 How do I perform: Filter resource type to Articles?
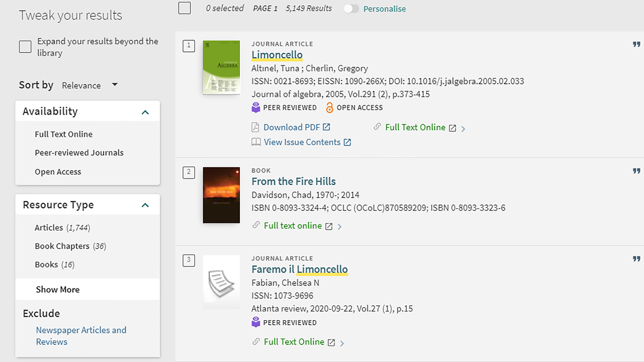click(x=62, y=228)
